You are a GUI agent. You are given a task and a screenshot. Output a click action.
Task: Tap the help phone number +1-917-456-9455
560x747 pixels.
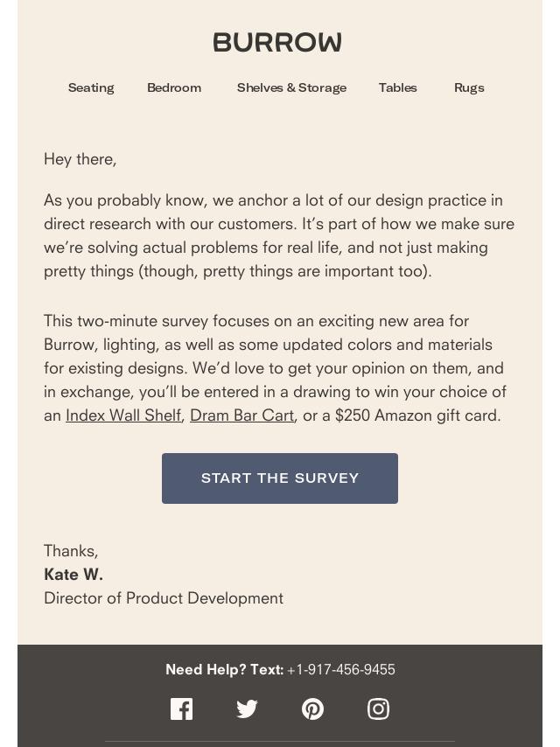coord(341,669)
